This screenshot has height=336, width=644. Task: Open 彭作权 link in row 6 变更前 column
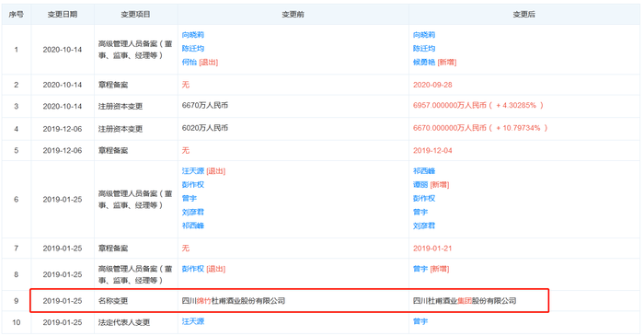pyautogui.click(x=193, y=184)
